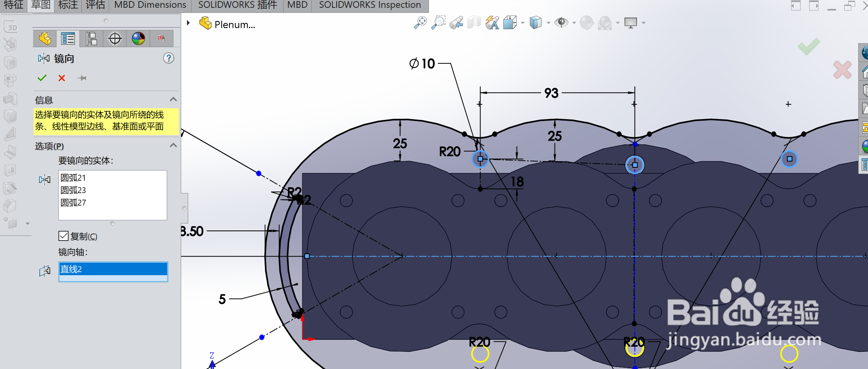The width and height of the screenshot is (868, 369).
Task: Click the diameter 10 dimension
Action: click(422, 63)
